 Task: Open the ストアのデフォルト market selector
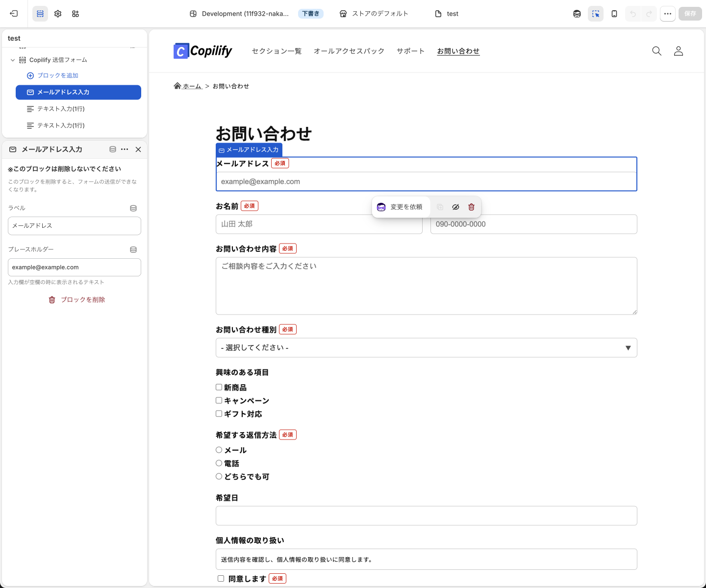tap(374, 14)
